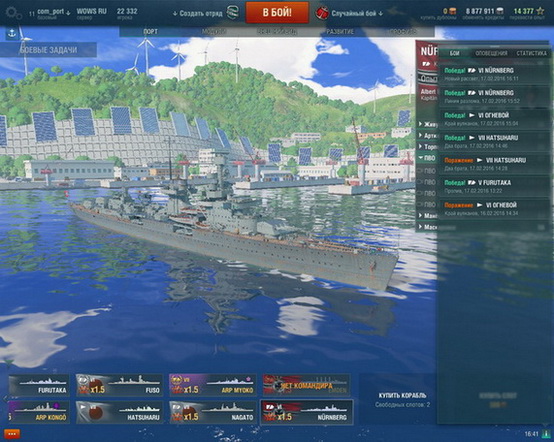Screen dimensions: 554x442
Task: Open the settings gear menu
Action: pos(13,13)
